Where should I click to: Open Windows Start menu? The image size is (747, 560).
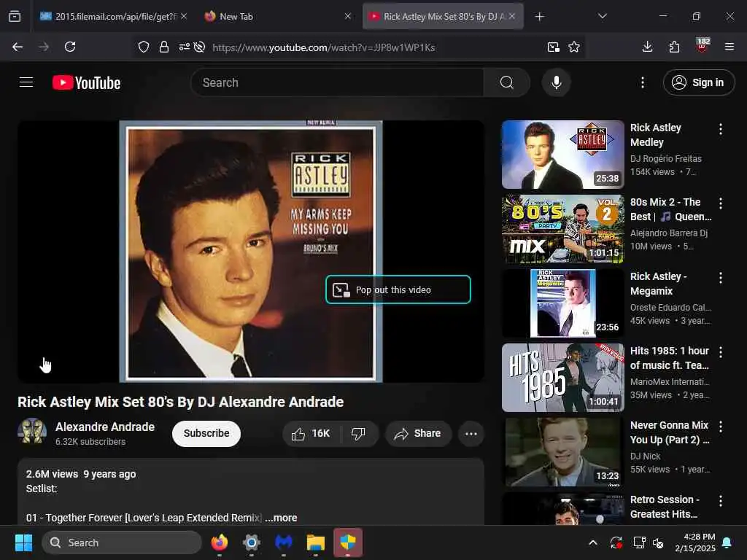[x=23, y=542]
